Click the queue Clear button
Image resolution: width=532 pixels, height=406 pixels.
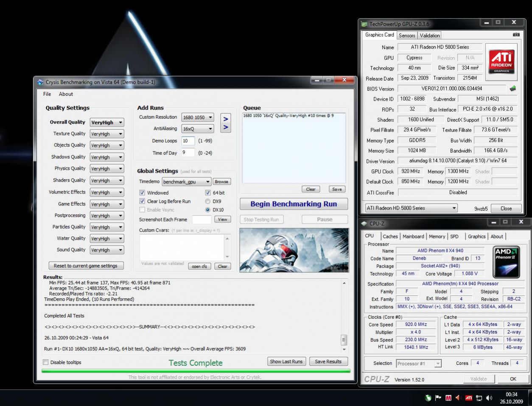[311, 189]
